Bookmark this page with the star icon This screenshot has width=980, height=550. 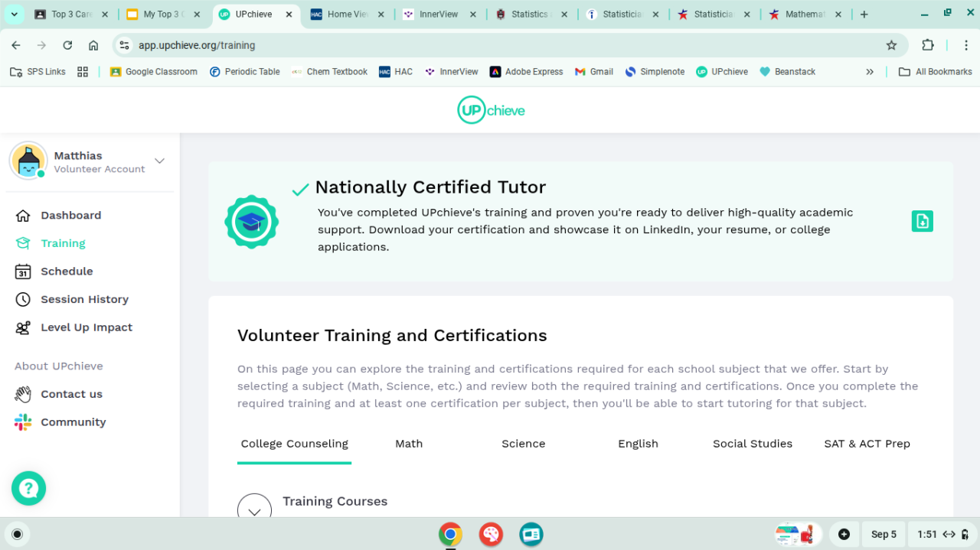(891, 45)
